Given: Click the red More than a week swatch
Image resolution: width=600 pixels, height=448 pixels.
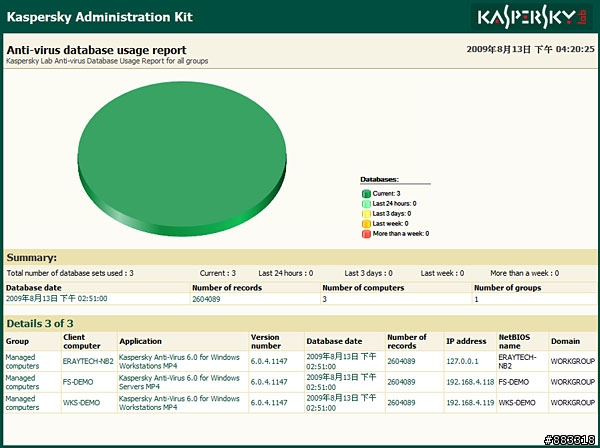Looking at the screenshot, I should point(366,233).
